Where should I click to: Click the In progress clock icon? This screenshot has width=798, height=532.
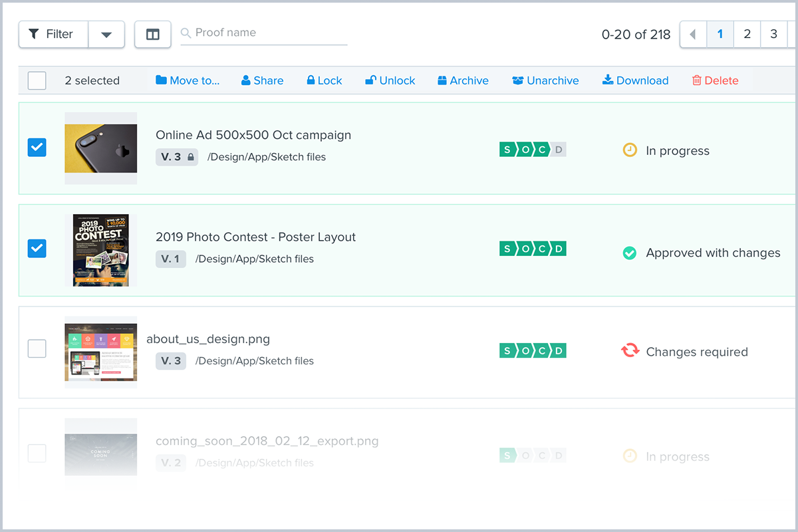629,150
